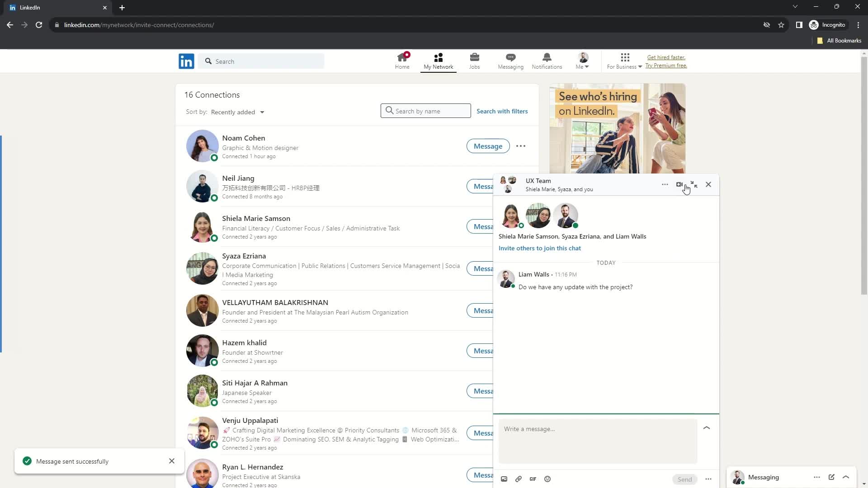This screenshot has width=868, height=488.
Task: Attach an image to the message
Action: tap(504, 479)
